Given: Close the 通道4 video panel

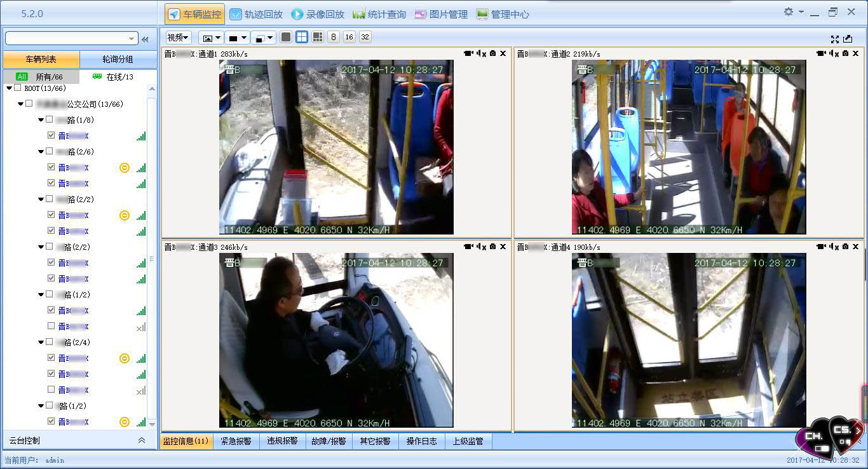Looking at the screenshot, I should pos(855,247).
